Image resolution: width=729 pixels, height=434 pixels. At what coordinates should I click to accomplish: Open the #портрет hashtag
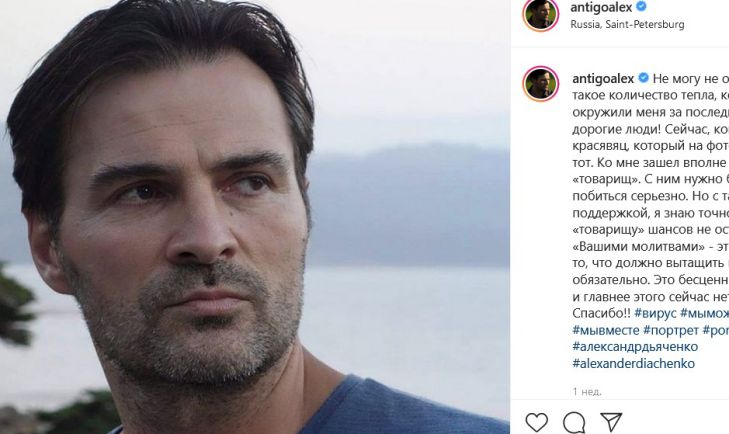671,329
